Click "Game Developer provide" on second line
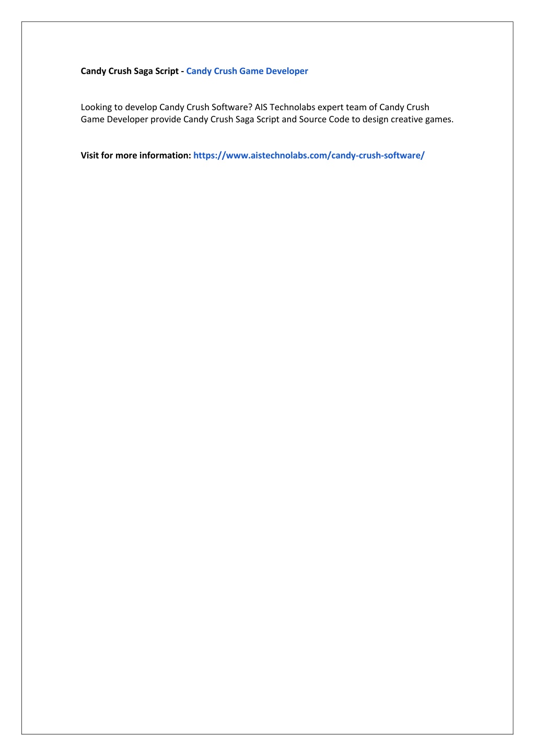This screenshot has width=535, height=756. pyautogui.click(x=131, y=120)
